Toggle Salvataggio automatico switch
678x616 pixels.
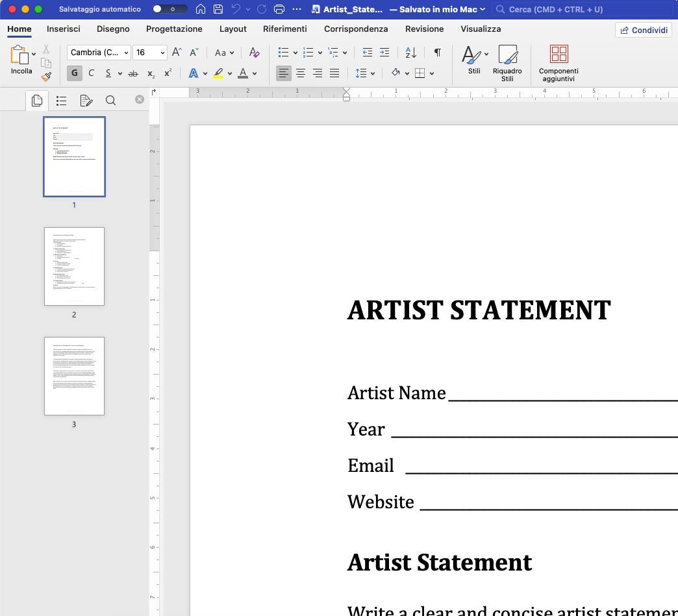169,9
